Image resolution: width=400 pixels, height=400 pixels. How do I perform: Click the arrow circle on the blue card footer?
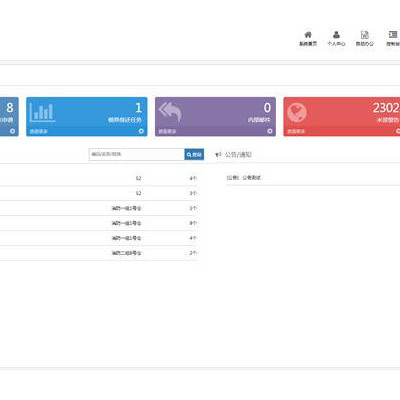point(141,131)
